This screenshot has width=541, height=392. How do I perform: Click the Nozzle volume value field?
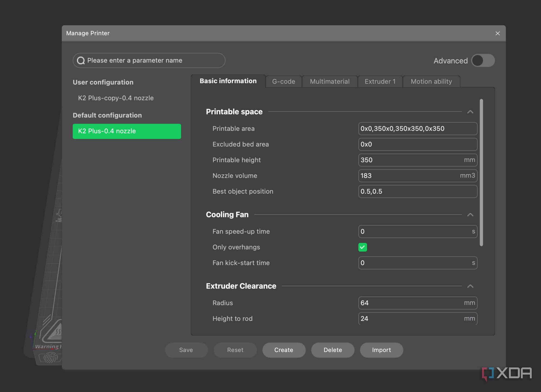pos(418,176)
